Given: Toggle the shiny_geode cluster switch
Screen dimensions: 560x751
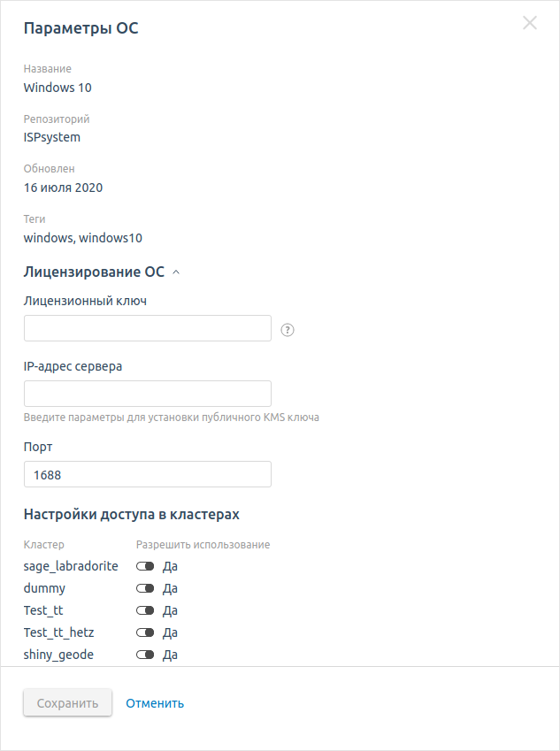Looking at the screenshot, I should [x=145, y=655].
